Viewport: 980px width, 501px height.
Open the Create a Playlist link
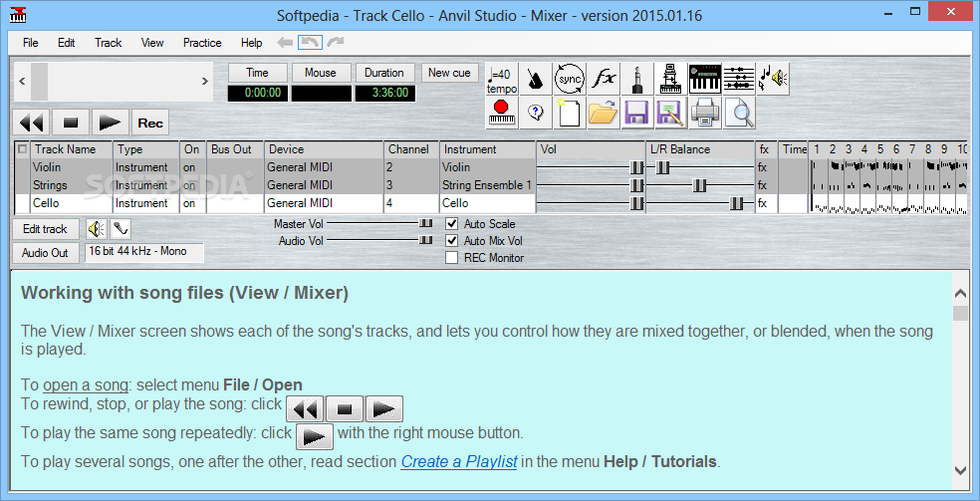tap(459, 461)
